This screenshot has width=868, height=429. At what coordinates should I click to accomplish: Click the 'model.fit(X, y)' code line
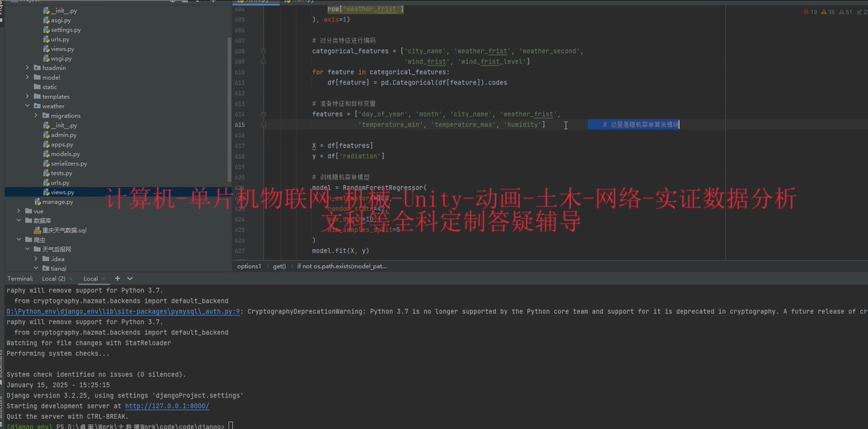point(341,251)
